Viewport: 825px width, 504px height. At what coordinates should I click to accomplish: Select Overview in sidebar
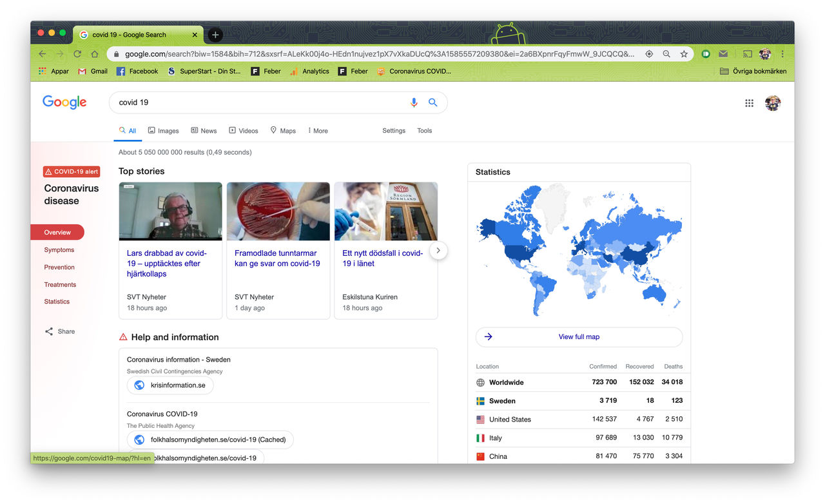point(57,232)
